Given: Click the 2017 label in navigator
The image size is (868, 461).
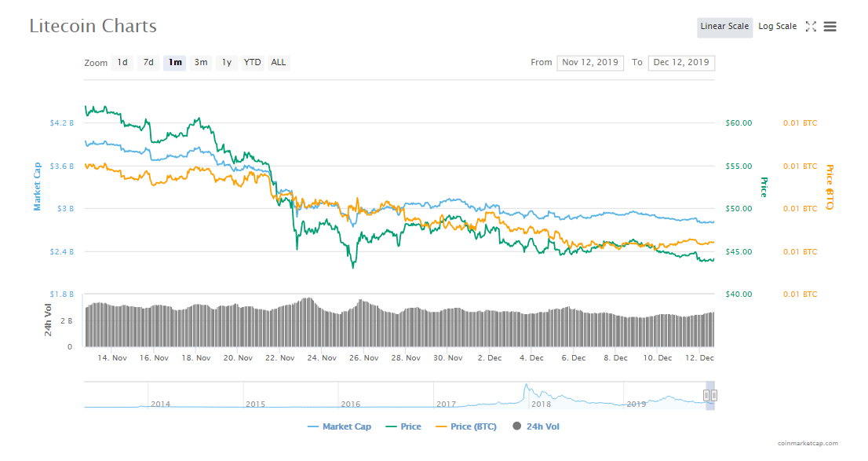Looking at the screenshot, I should click(x=447, y=404).
